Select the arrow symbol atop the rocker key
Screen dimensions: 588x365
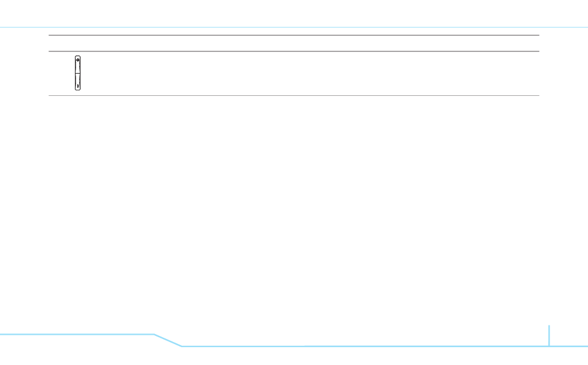[77, 60]
